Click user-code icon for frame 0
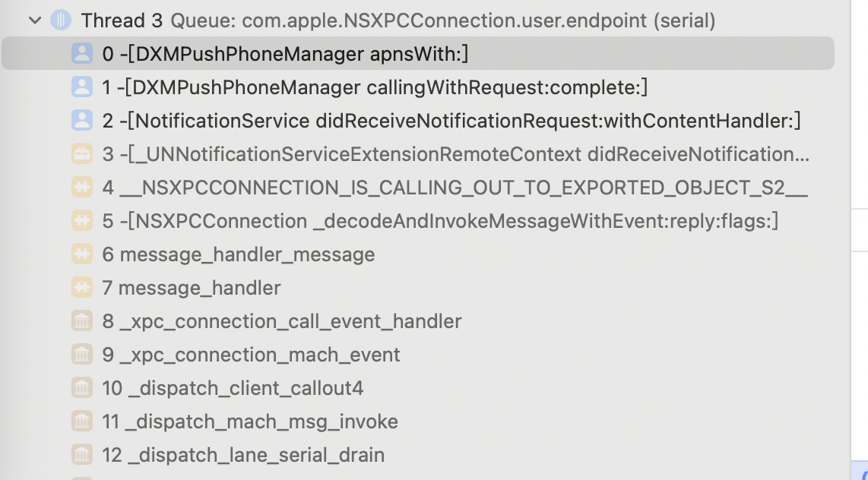Viewport: 868px width, 480px height. click(x=81, y=54)
